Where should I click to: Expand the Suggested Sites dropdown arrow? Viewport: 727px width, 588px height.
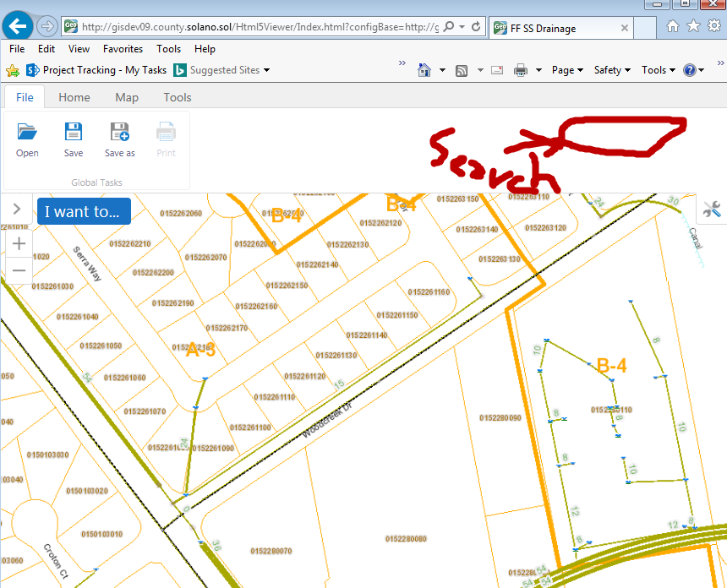[266, 70]
